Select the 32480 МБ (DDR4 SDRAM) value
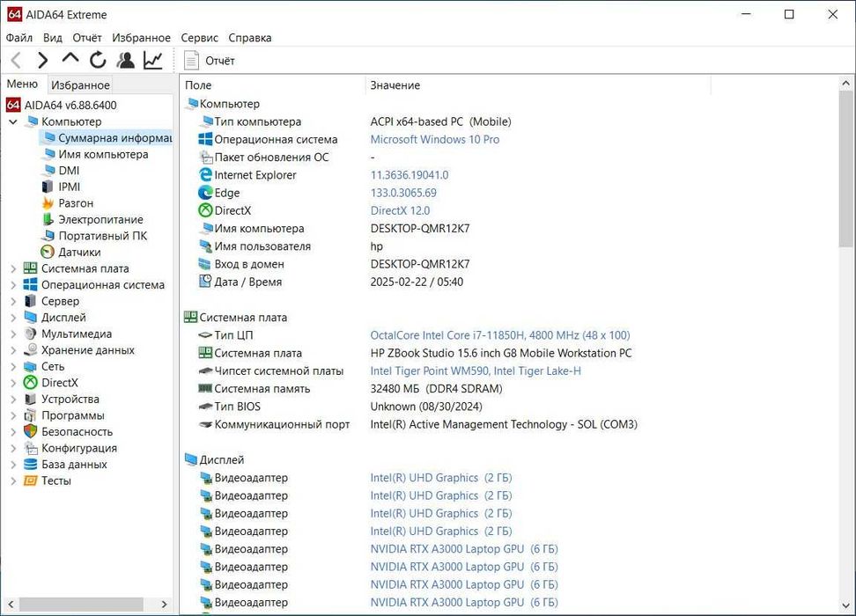 (x=436, y=388)
